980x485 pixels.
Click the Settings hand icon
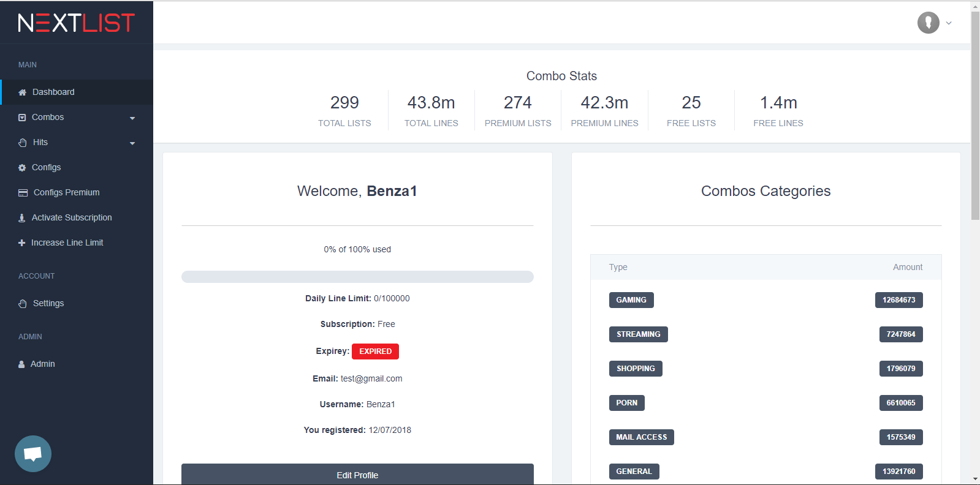click(x=23, y=304)
